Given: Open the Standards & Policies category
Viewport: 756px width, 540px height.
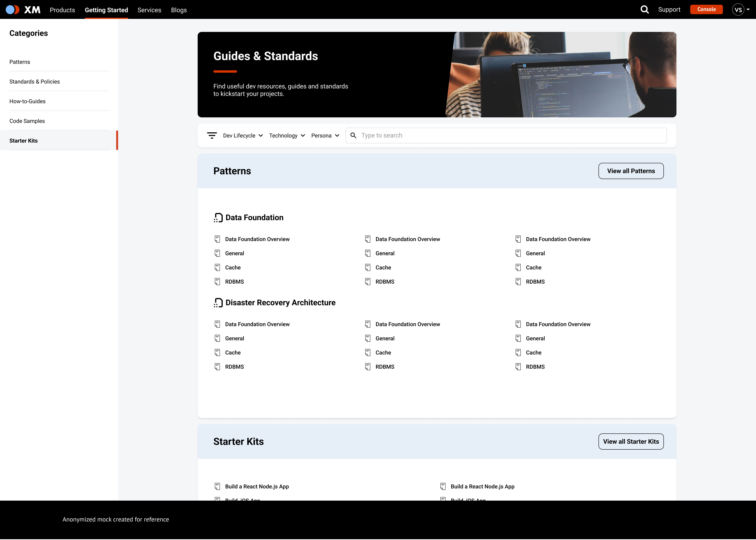Looking at the screenshot, I should pyautogui.click(x=35, y=82).
